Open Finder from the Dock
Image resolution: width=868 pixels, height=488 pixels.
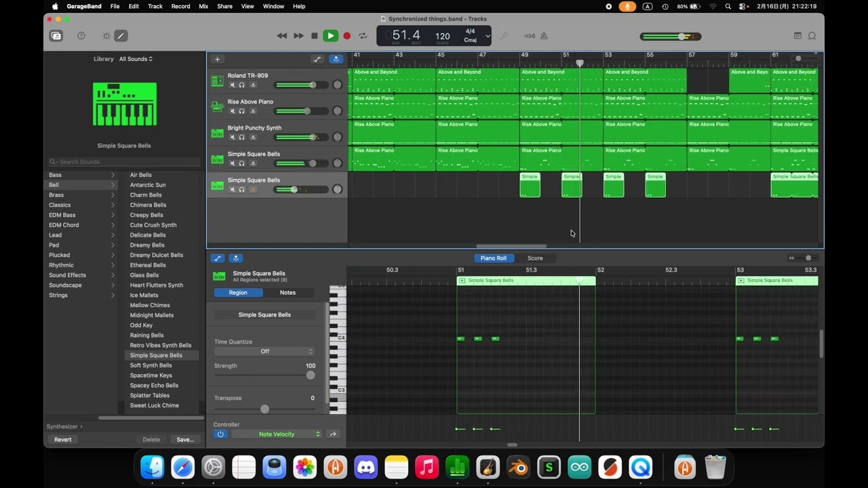(x=152, y=467)
